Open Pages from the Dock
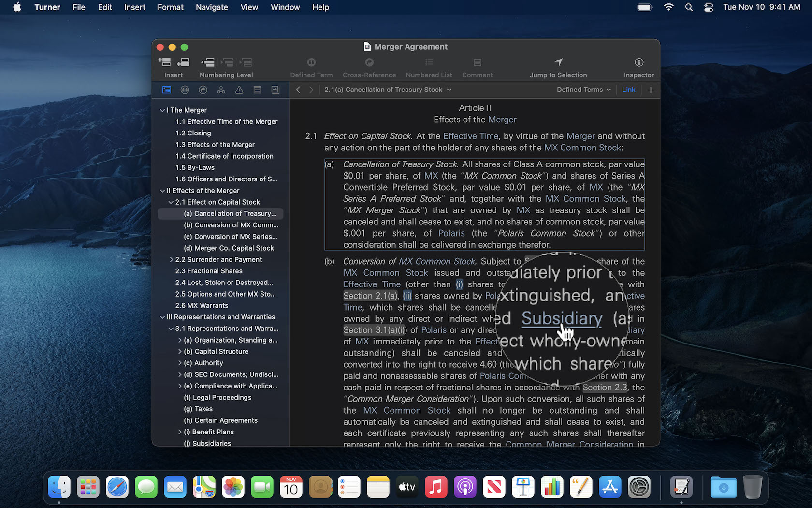Image resolution: width=812 pixels, height=508 pixels. click(x=581, y=487)
